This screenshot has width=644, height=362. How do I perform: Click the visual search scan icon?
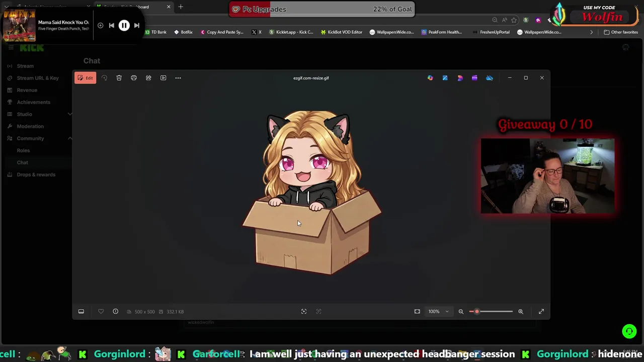(303, 312)
